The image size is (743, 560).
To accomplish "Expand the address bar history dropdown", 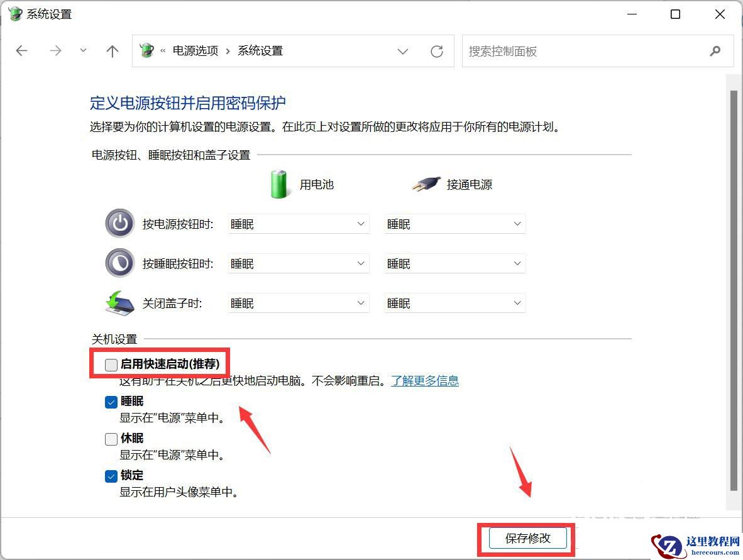I will 402,51.
